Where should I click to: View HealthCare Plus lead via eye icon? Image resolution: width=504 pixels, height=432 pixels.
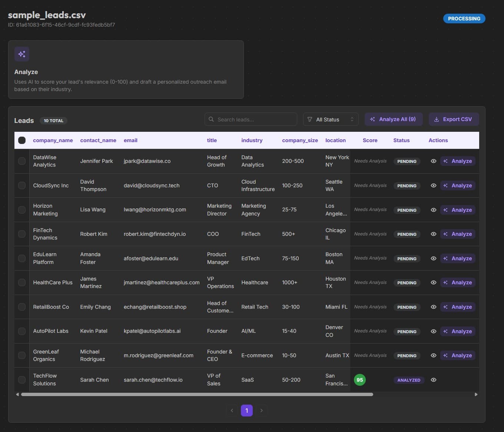(433, 282)
